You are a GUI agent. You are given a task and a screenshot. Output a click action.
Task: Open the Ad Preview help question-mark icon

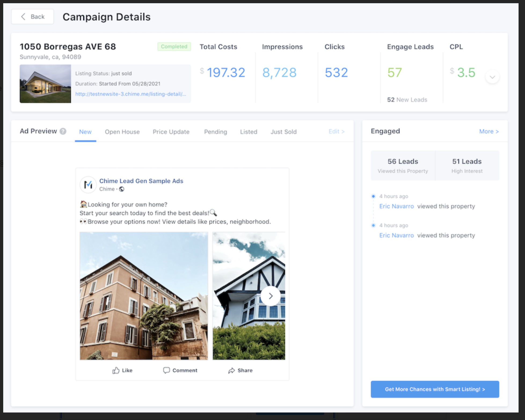[x=63, y=131]
